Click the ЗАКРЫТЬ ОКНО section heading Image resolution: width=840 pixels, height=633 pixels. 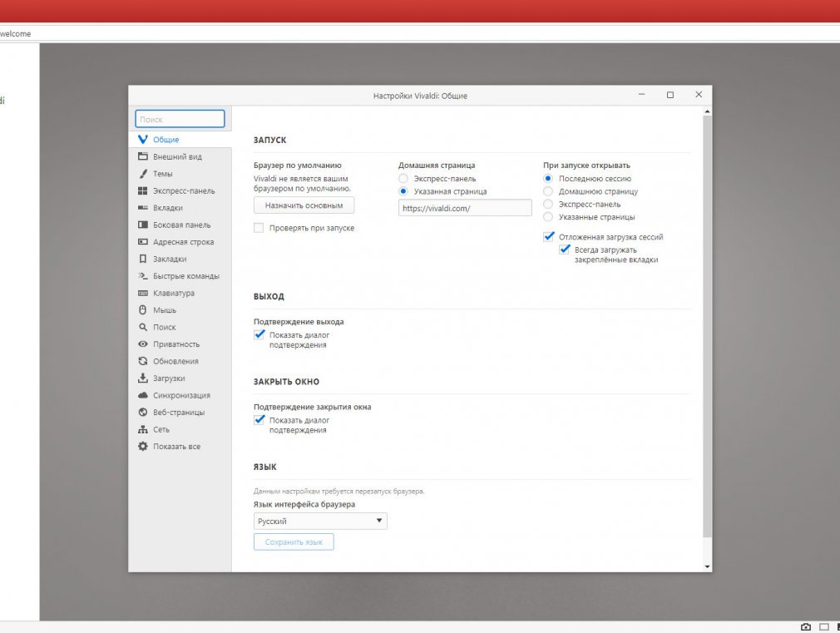click(x=287, y=382)
